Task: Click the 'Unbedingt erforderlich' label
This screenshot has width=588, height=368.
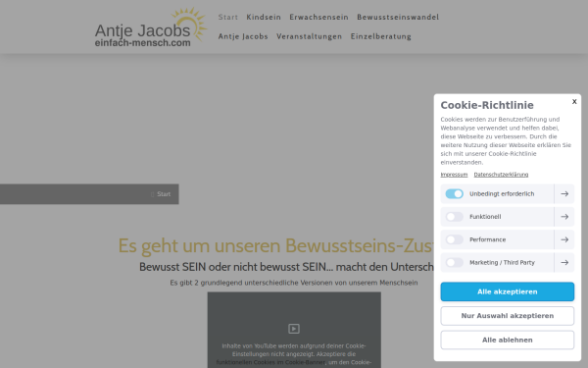Action: coord(502,193)
